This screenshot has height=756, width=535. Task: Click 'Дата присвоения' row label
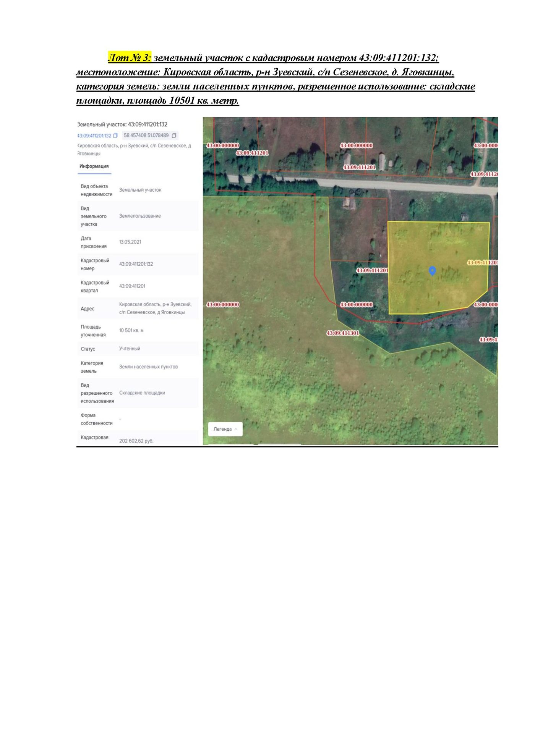click(x=94, y=242)
